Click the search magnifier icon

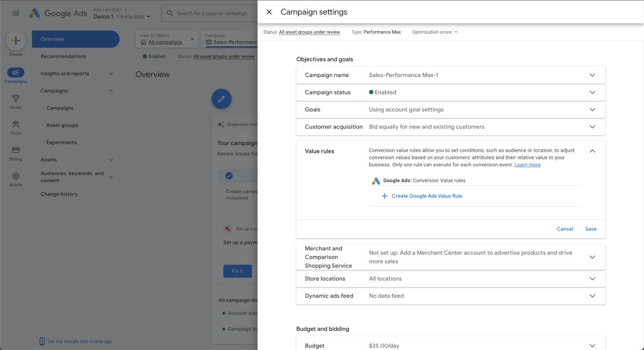tap(170, 13)
